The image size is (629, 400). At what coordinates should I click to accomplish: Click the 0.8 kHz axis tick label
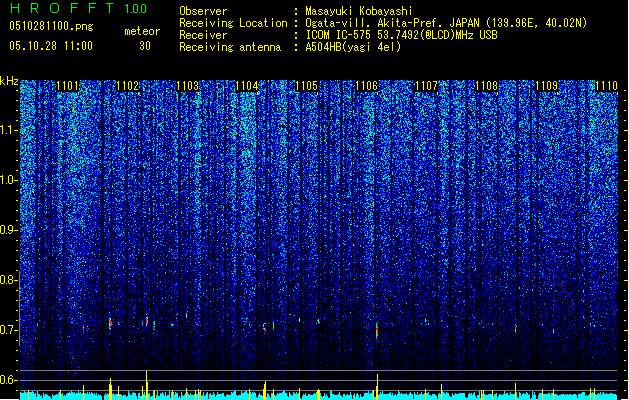click(9, 280)
